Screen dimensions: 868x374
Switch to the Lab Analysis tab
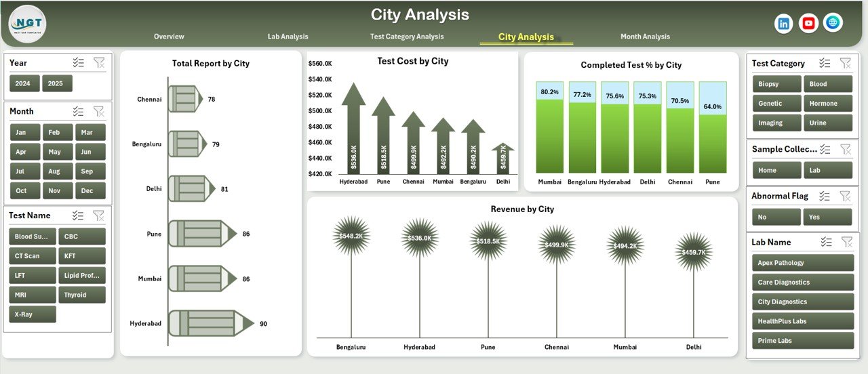[288, 37]
